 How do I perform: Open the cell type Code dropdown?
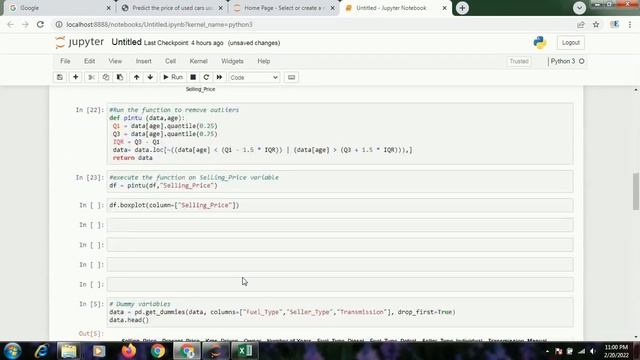(x=254, y=78)
